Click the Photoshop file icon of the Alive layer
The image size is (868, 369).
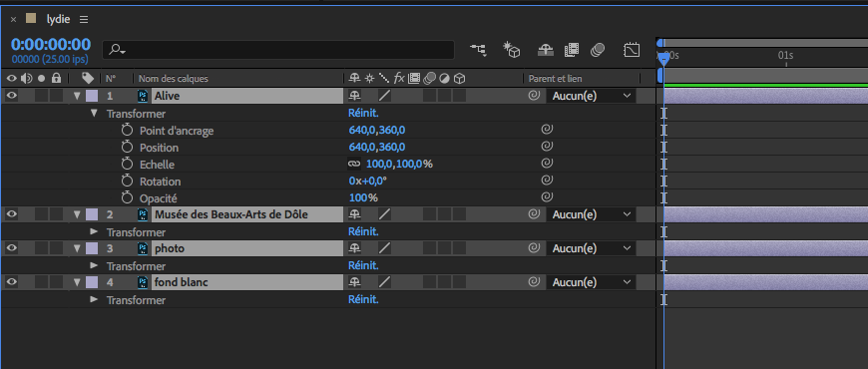click(x=143, y=96)
